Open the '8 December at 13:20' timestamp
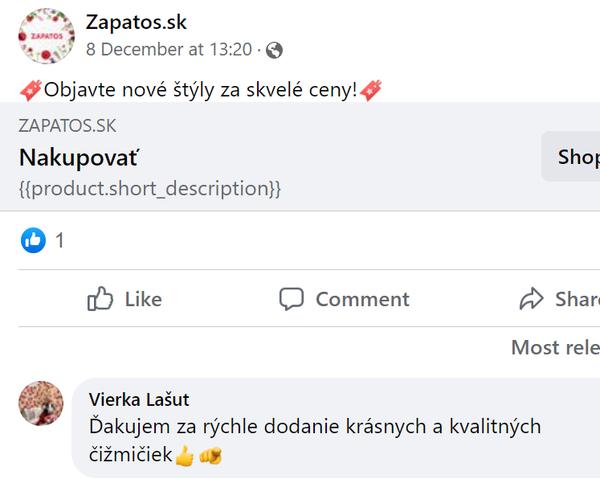The height and width of the screenshot is (479, 600). tap(168, 49)
